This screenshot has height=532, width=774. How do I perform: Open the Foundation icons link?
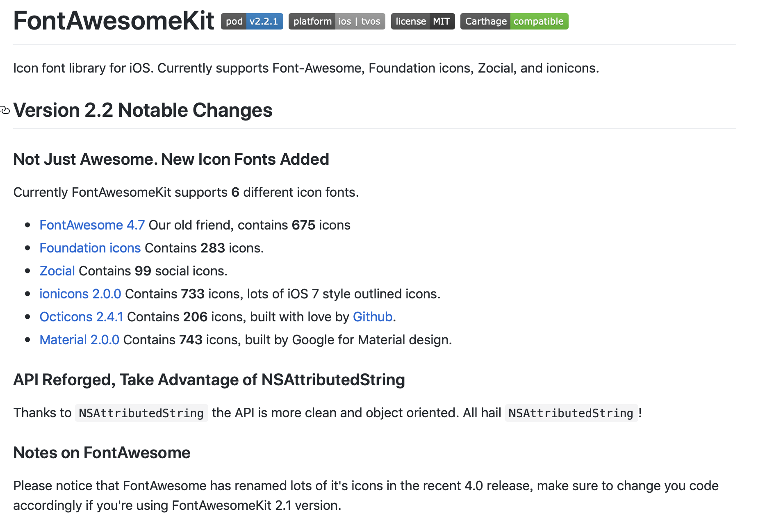tap(90, 248)
